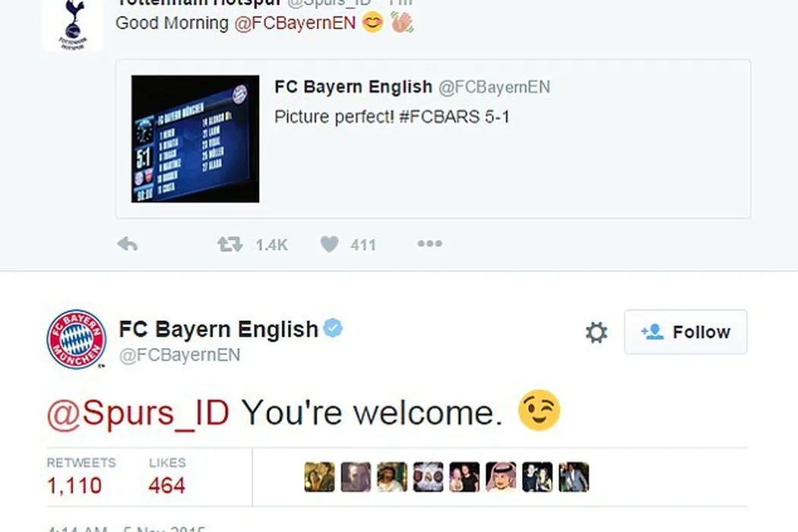798x532 pixels.
Task: Click the reply arrow icon under Tottenham tweet
Action: [127, 245]
